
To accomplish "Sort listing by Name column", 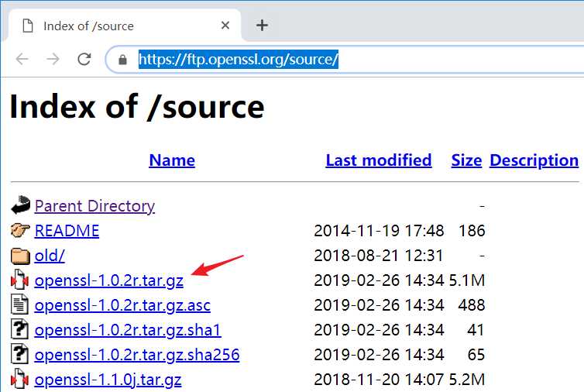I will click(172, 160).
